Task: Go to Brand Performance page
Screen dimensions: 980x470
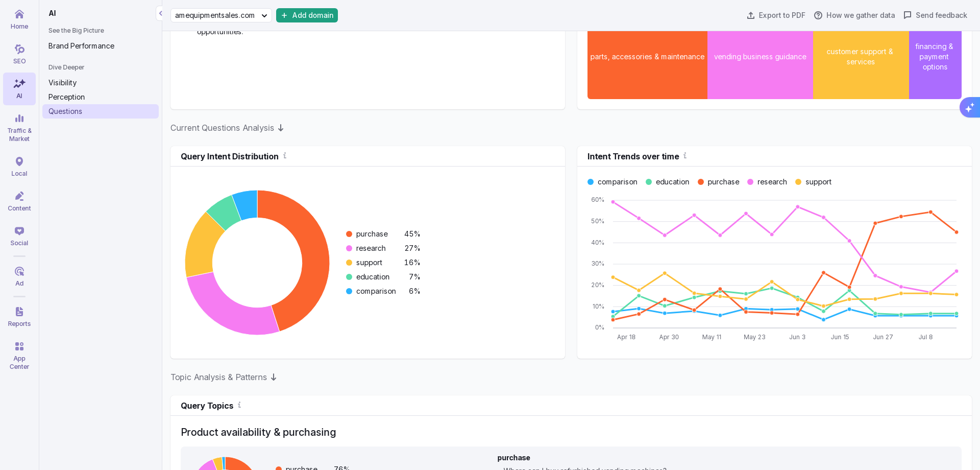Action: coord(81,46)
